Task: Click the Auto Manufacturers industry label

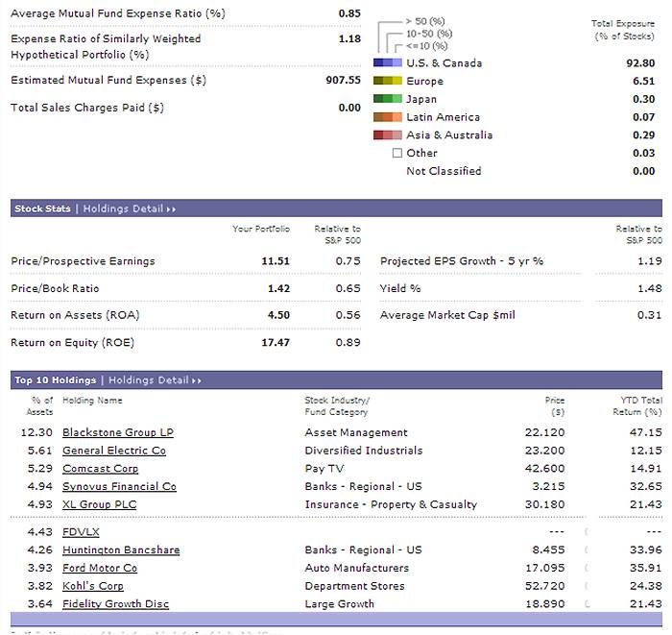Action: tap(357, 568)
